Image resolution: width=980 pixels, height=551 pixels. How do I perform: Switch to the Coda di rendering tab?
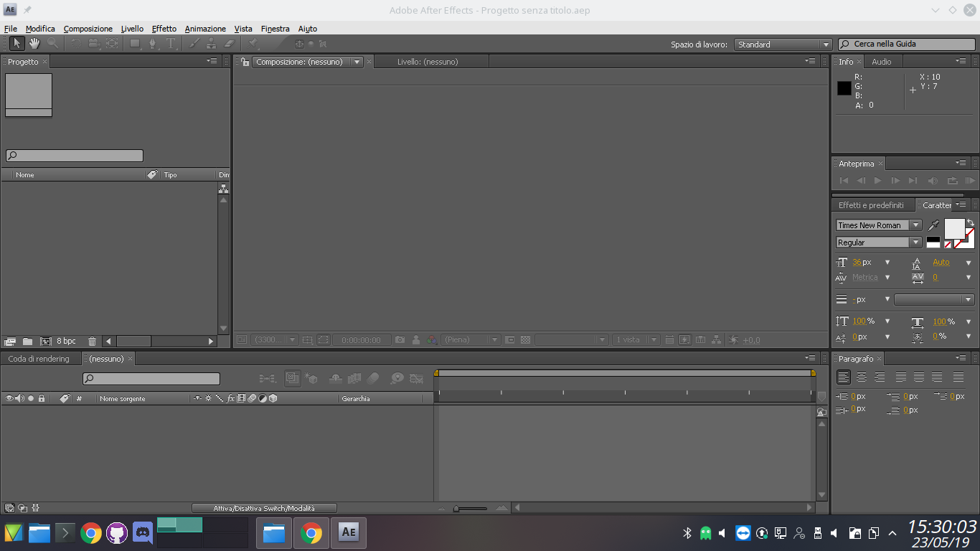(x=39, y=359)
